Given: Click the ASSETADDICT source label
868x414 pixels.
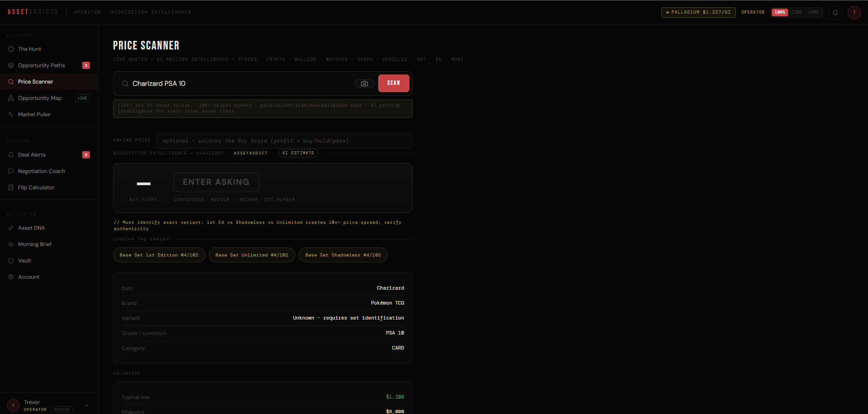Looking at the screenshot, I should pos(251,153).
